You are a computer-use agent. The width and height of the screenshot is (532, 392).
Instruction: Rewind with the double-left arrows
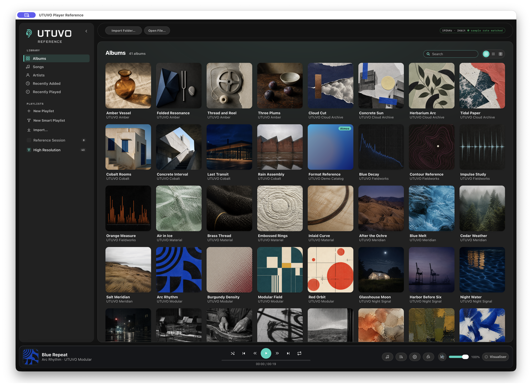click(255, 353)
